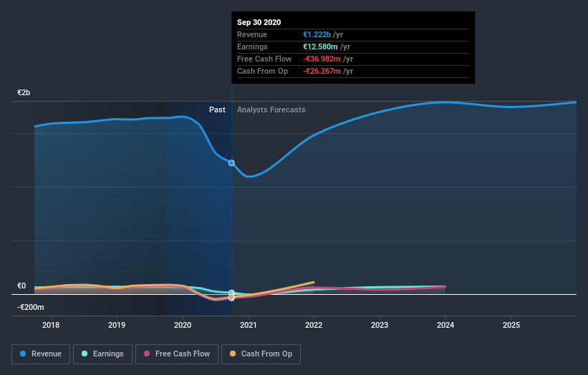Click the Cash From Op tooltip row label
Screen dimensions: 588x375
click(x=263, y=71)
